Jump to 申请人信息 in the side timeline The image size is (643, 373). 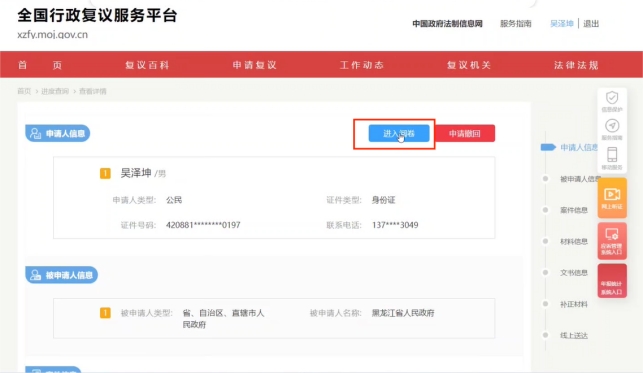pyautogui.click(x=579, y=148)
